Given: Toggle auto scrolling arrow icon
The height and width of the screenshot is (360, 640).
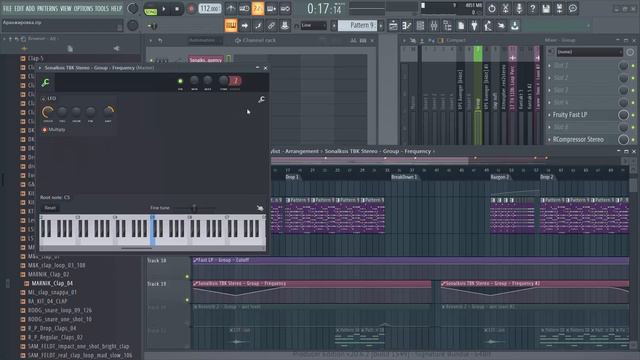Looking at the screenshot, I should [244, 25].
